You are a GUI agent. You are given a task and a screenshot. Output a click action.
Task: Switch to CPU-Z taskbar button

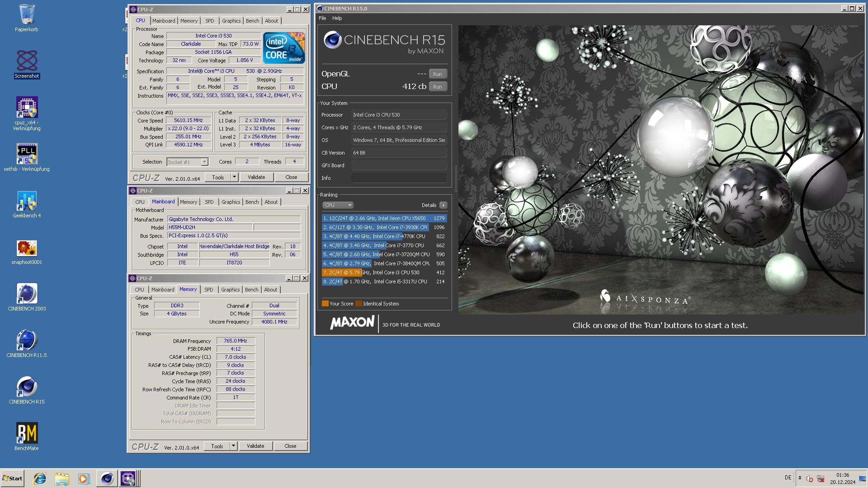128,479
